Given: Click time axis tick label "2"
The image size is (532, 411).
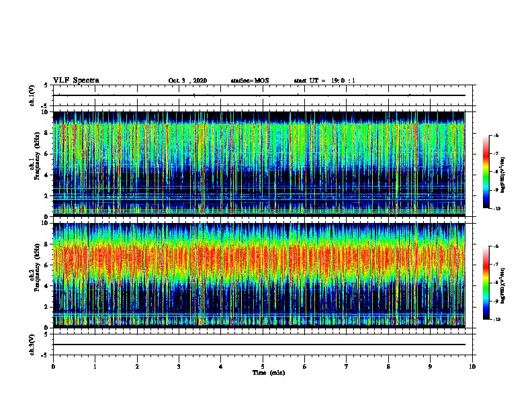Looking at the screenshot, I should click(137, 367).
